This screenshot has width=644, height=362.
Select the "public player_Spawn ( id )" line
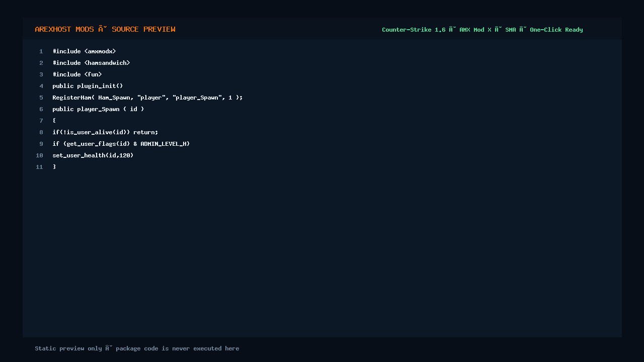98,109
